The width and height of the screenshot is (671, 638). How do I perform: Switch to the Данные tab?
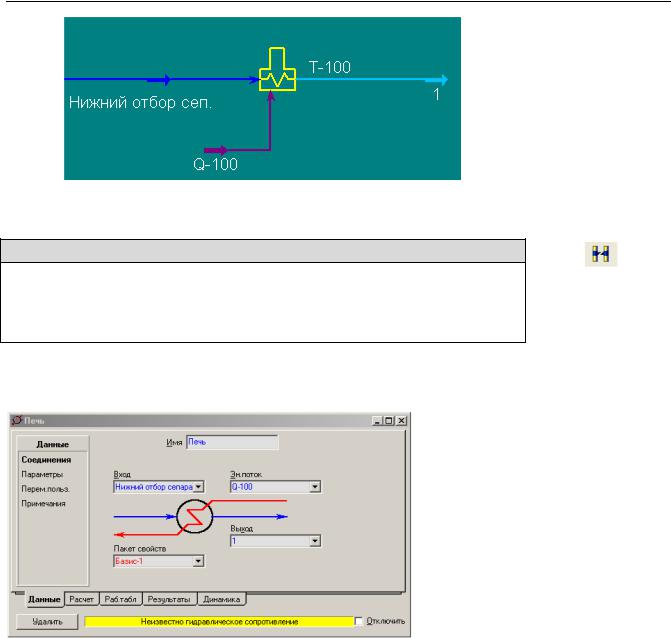44,599
